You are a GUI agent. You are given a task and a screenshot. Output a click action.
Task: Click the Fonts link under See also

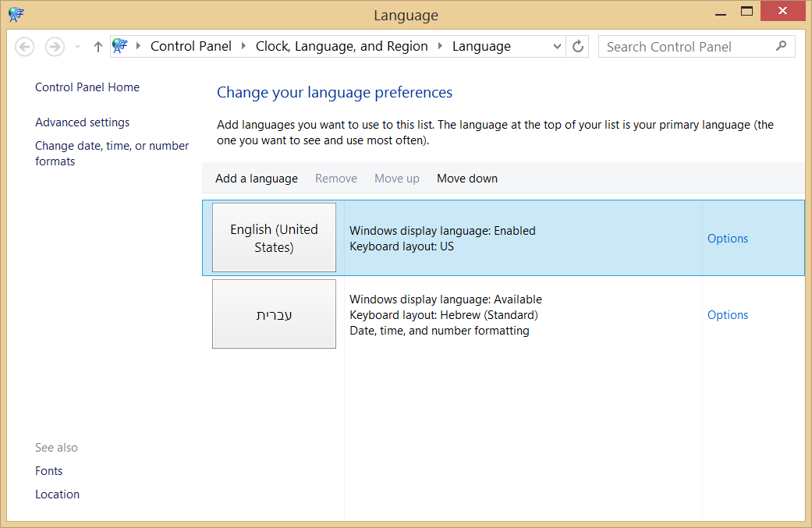click(48, 471)
